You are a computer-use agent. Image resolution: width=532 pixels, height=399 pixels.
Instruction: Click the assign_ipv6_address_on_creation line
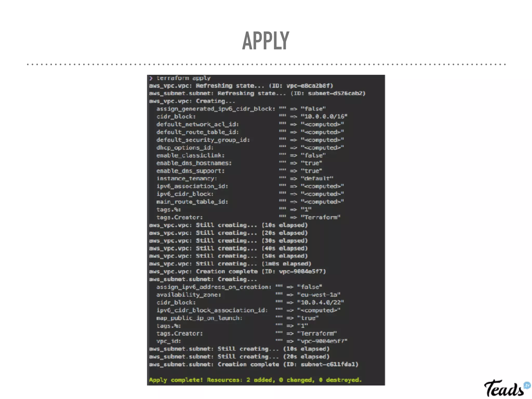tap(239, 287)
